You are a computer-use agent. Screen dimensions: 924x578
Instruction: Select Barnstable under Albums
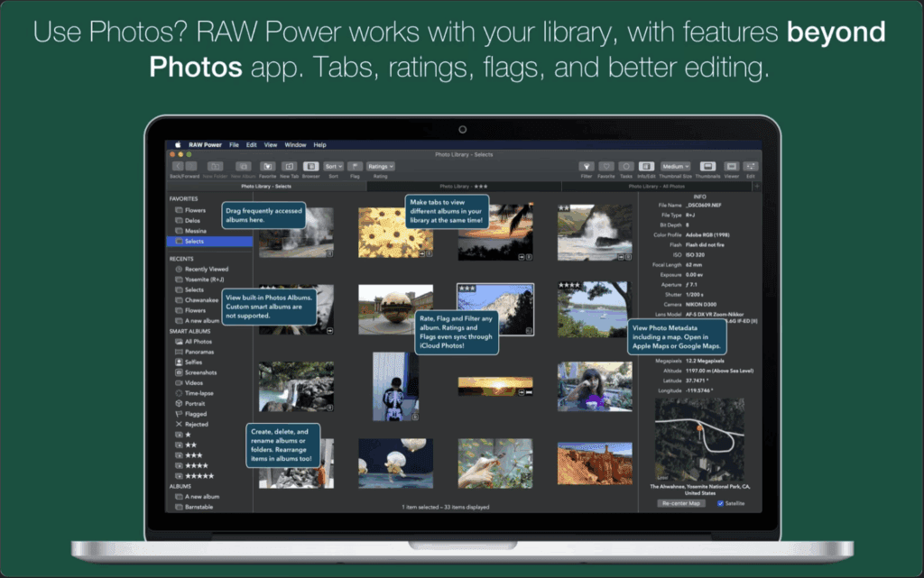point(194,507)
